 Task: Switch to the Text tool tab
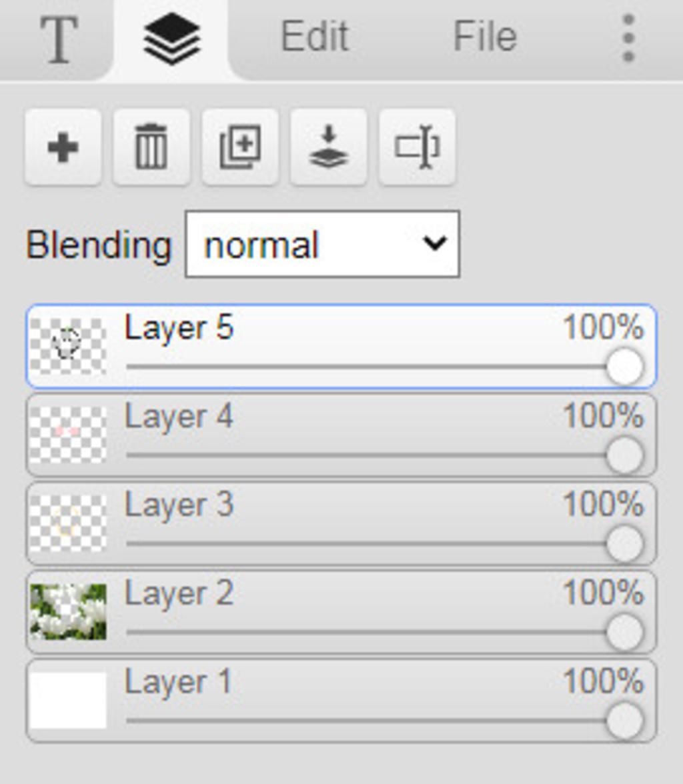click(59, 39)
